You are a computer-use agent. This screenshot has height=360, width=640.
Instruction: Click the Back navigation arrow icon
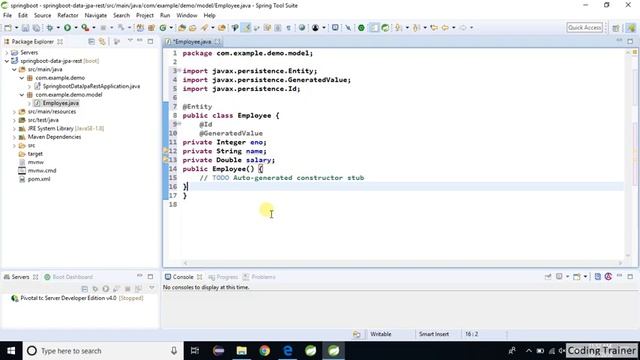coord(445,28)
